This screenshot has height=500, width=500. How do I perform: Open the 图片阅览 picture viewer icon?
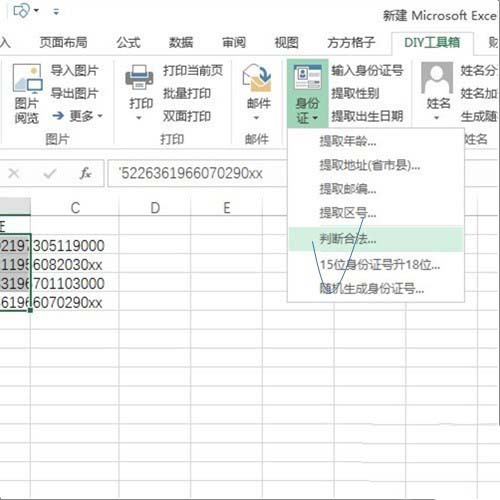tap(27, 79)
